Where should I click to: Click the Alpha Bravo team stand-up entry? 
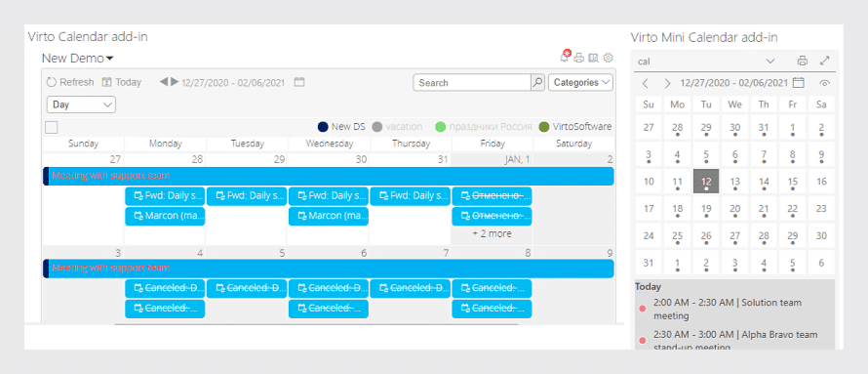pos(734,340)
